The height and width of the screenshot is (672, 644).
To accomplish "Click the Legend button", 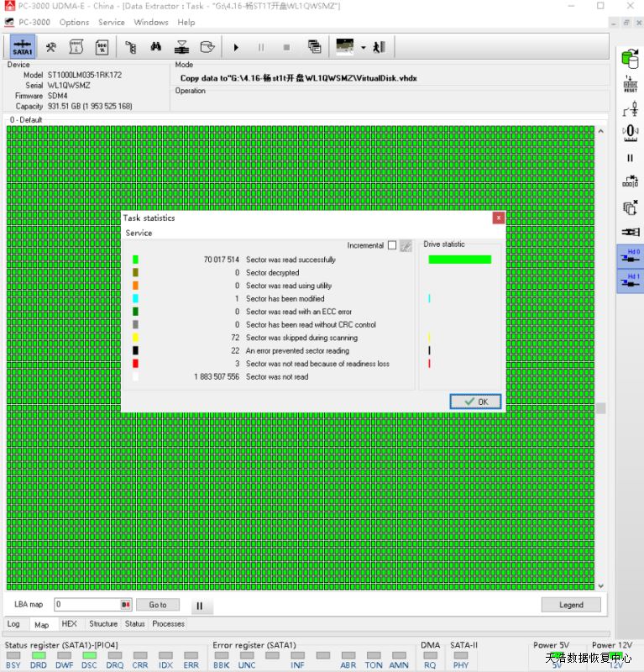I will tap(571, 605).
